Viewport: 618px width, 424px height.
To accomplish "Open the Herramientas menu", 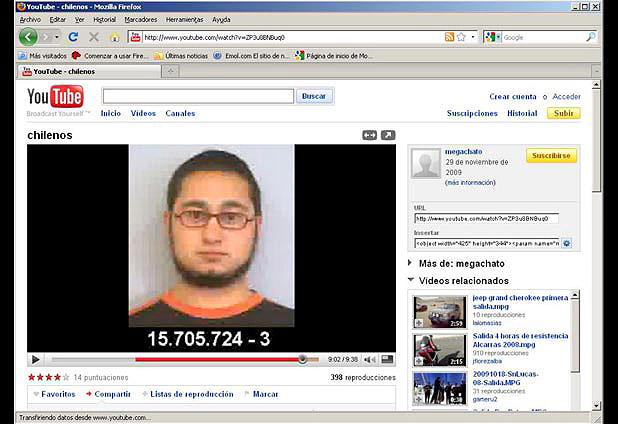I will pyautogui.click(x=184, y=19).
